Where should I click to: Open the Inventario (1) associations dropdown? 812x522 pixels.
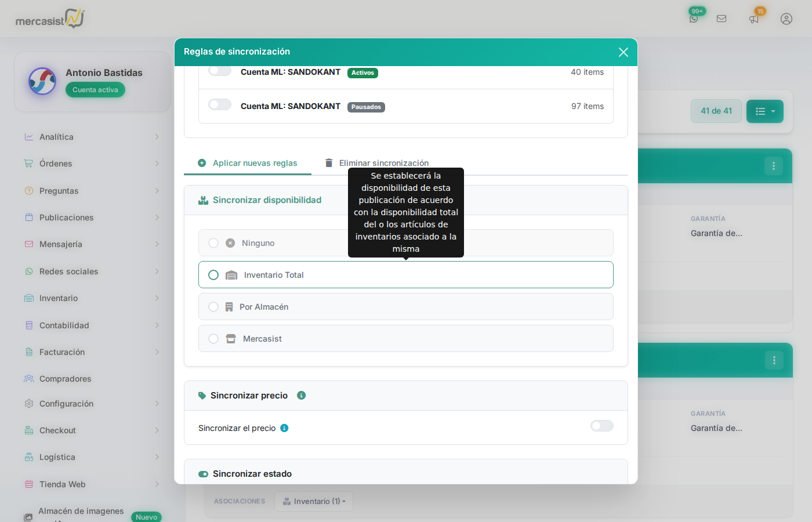tap(314, 502)
